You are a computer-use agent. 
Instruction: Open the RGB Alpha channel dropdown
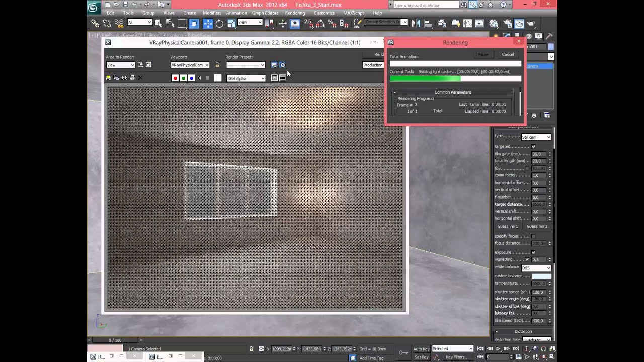coord(246,78)
